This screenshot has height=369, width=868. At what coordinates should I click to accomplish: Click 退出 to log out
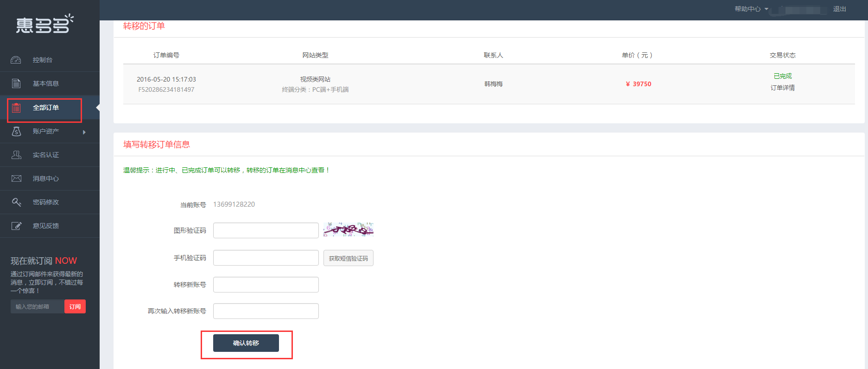pyautogui.click(x=839, y=9)
